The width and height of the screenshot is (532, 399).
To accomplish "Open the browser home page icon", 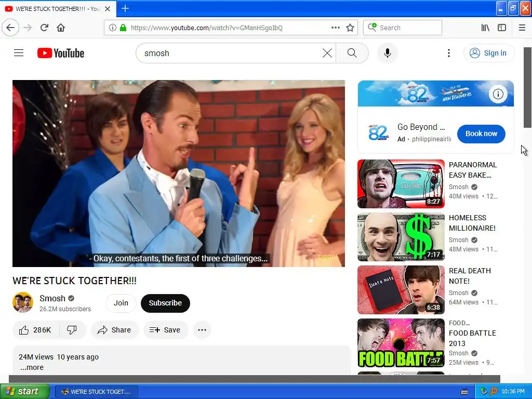I will tap(61, 28).
